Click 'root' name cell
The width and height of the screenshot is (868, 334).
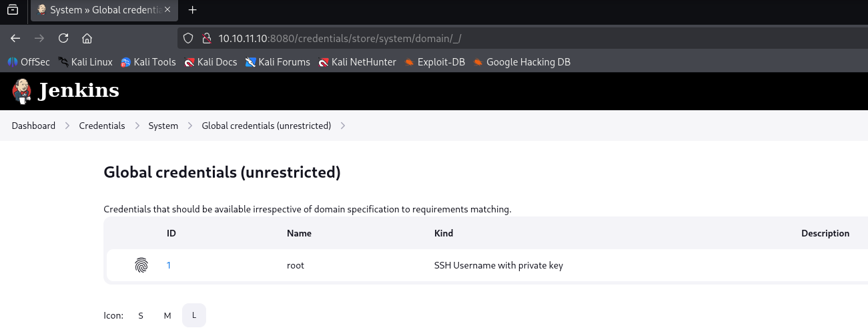pos(295,265)
